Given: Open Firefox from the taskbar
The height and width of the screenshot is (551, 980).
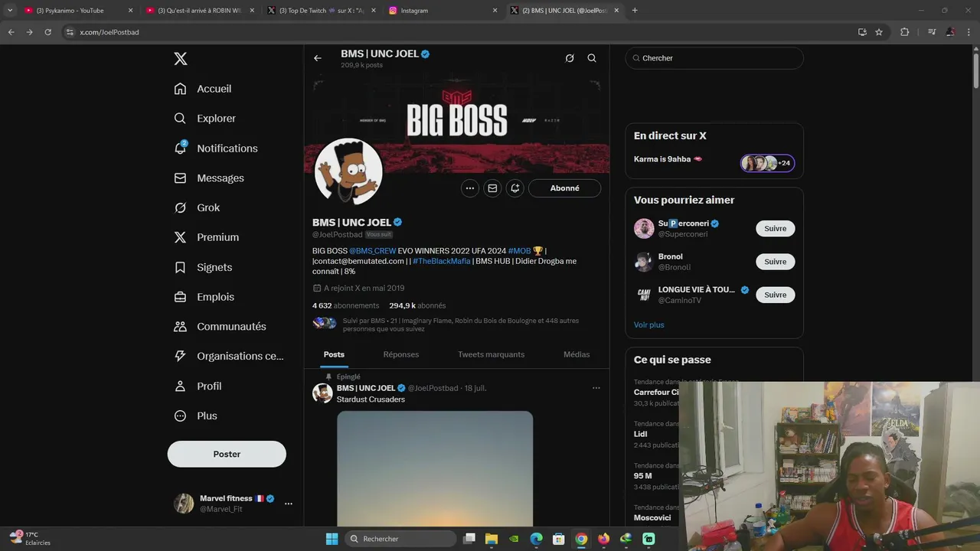Looking at the screenshot, I should coord(603,539).
